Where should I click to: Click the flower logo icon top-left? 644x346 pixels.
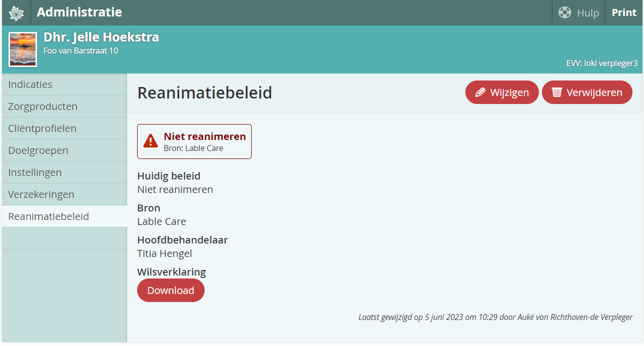tap(17, 13)
